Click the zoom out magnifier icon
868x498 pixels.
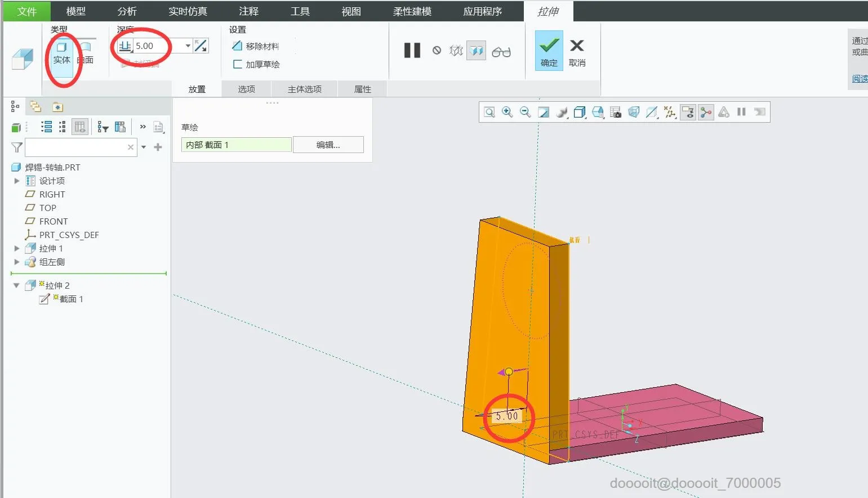coord(526,112)
